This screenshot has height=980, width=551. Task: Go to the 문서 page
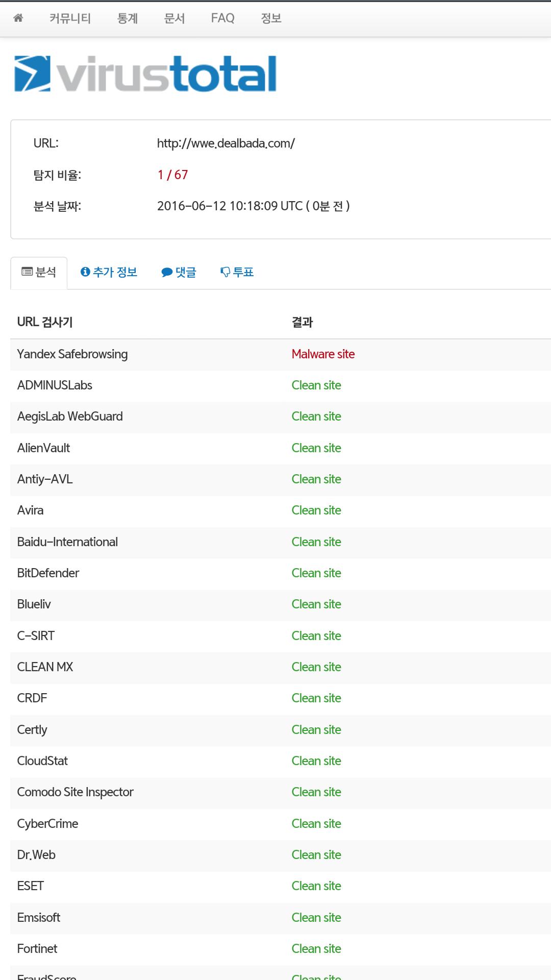tap(174, 18)
